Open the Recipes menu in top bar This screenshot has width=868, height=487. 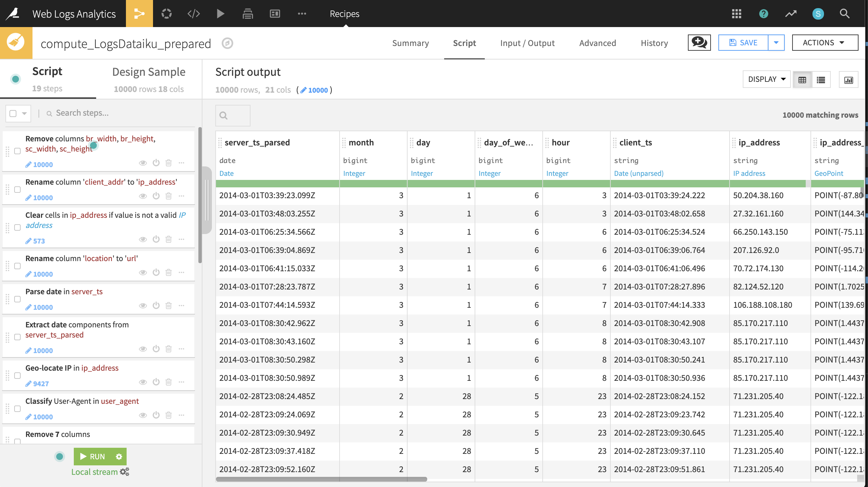[x=345, y=14]
